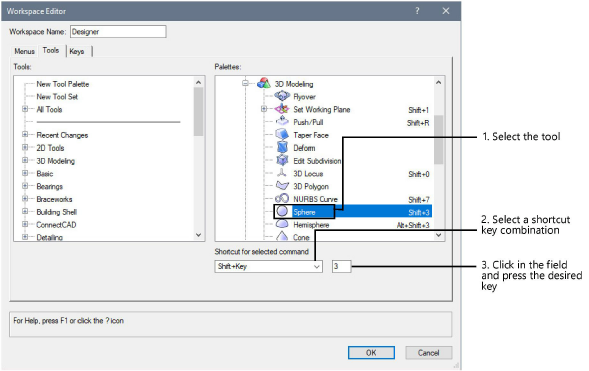Image resolution: width=589 pixels, height=371 pixels.
Task: Expand the 2D Tools node
Action: pos(25,147)
